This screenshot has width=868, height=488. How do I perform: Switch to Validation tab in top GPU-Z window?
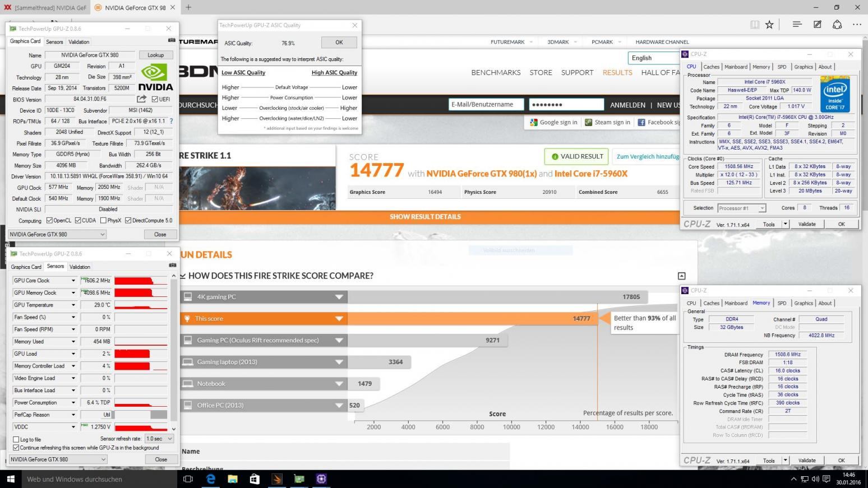click(79, 41)
